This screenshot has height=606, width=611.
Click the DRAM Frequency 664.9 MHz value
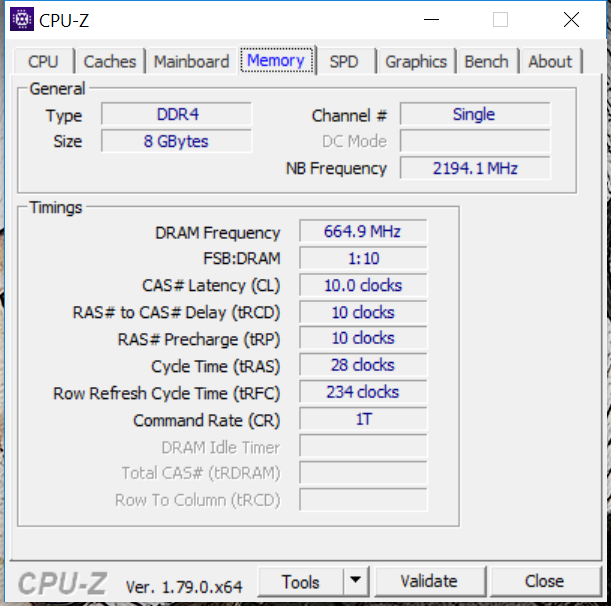(363, 231)
